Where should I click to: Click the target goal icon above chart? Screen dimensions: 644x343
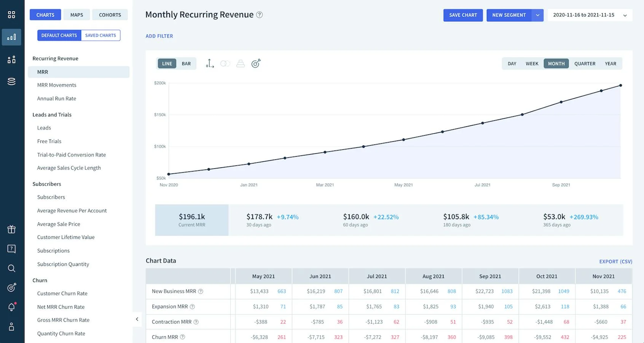tap(256, 63)
